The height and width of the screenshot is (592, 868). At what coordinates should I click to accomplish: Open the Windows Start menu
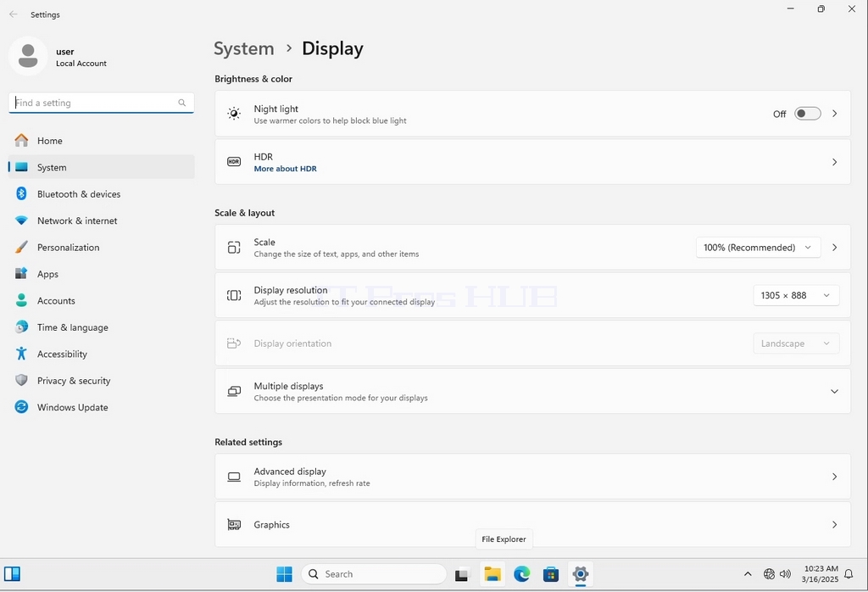click(x=285, y=574)
